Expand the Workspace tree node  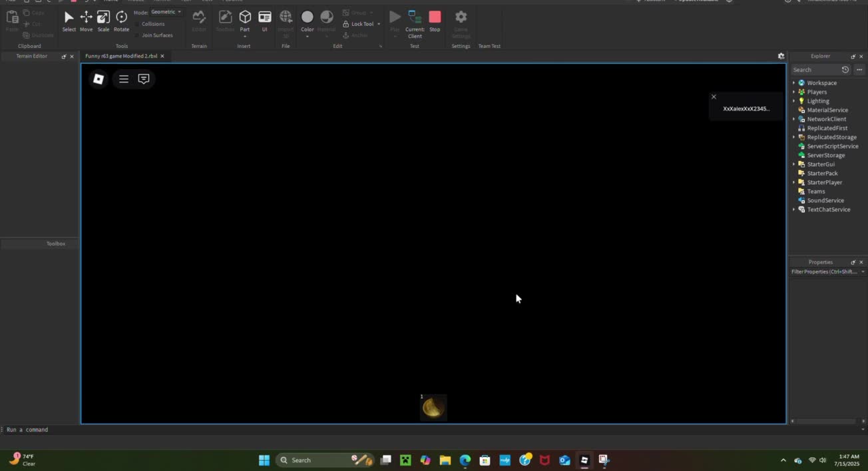tap(793, 83)
